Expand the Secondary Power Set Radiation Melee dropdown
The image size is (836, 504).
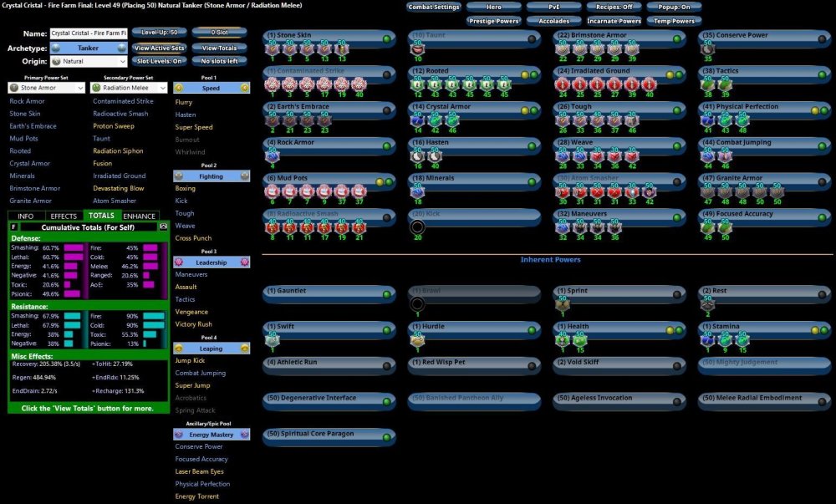(x=130, y=88)
